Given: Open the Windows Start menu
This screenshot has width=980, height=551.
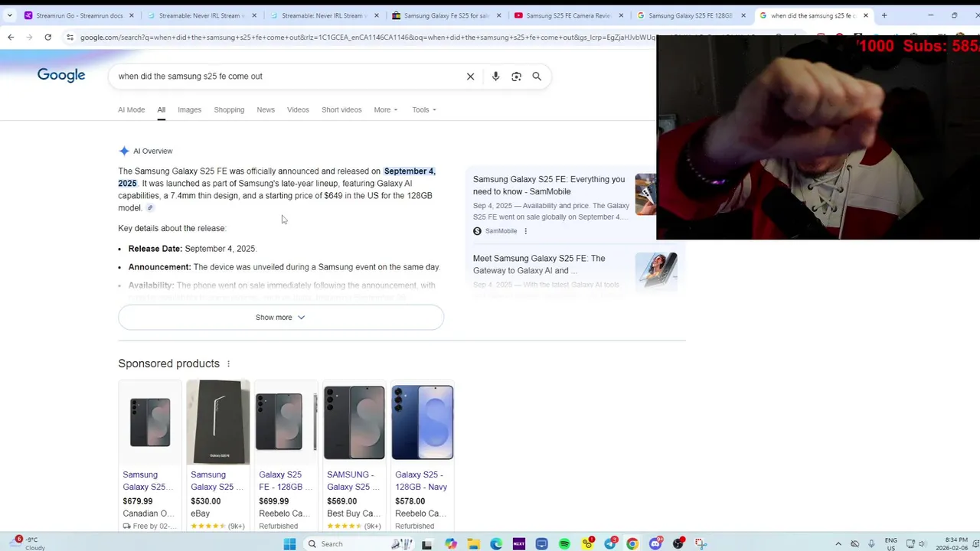Looking at the screenshot, I should 289,544.
